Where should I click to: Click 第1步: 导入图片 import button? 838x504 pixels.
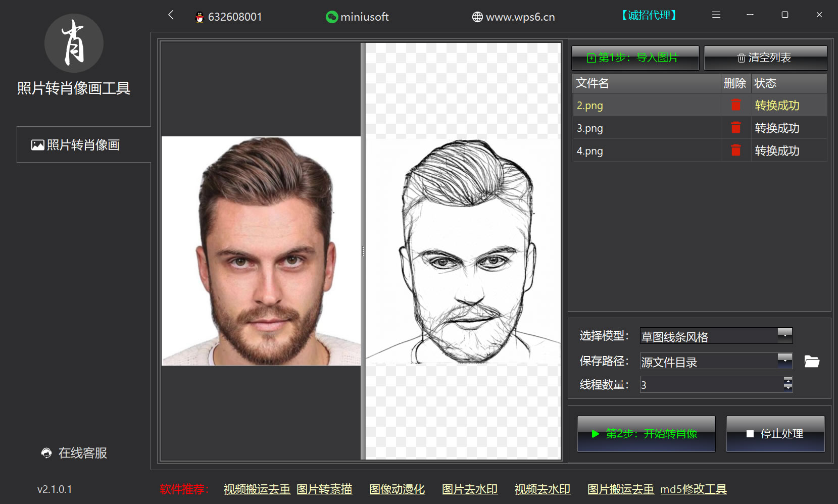click(x=635, y=58)
